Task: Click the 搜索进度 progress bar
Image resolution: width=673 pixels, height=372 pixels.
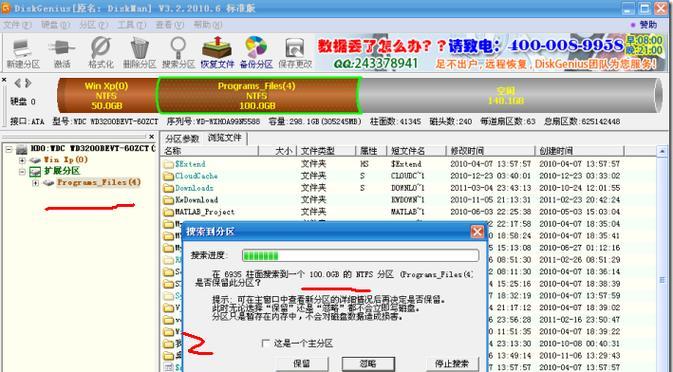Action: 360,256
